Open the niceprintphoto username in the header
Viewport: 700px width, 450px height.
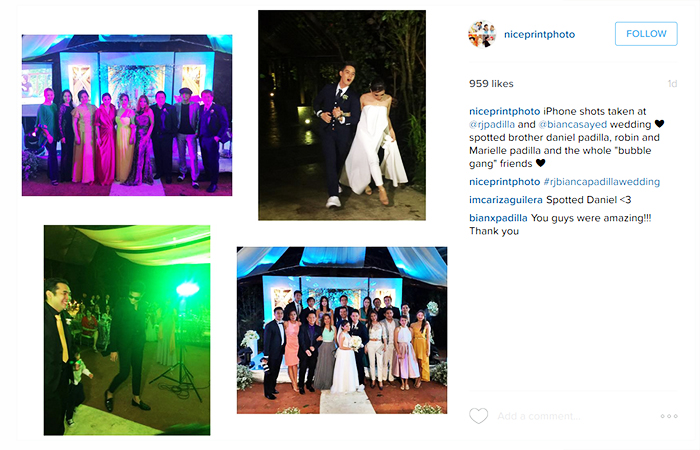point(539,34)
